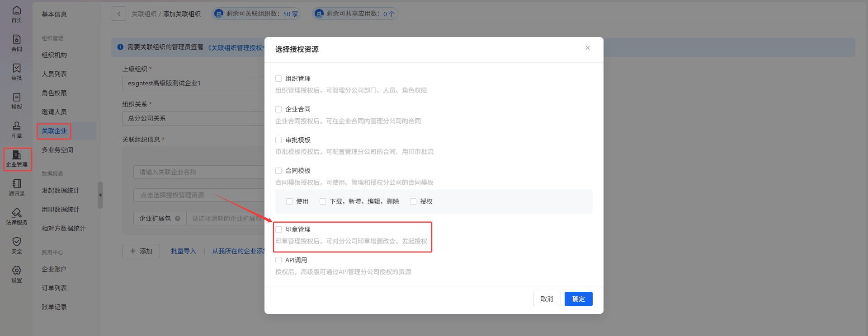Select 发起数据统计 in the side menu
The image size is (868, 336).
pos(61,191)
